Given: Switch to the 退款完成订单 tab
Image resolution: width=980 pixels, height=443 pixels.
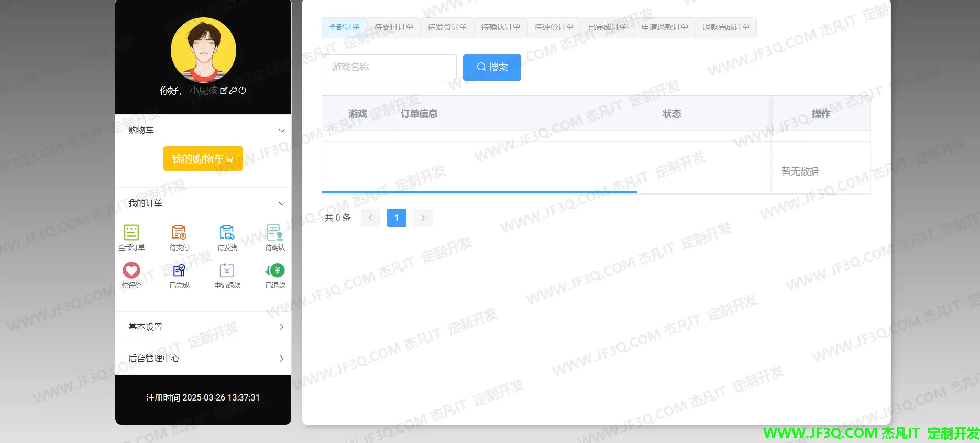Looking at the screenshot, I should click(x=725, y=27).
